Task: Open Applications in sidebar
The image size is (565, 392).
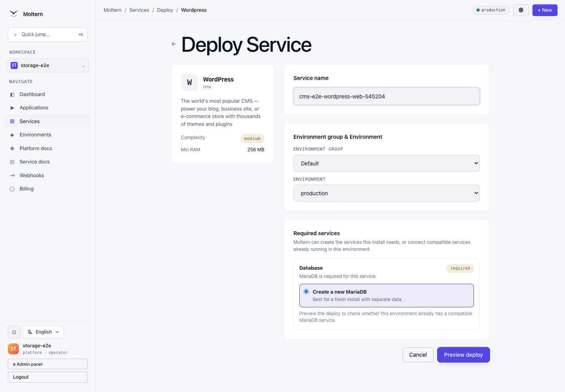Action: click(x=47, y=108)
